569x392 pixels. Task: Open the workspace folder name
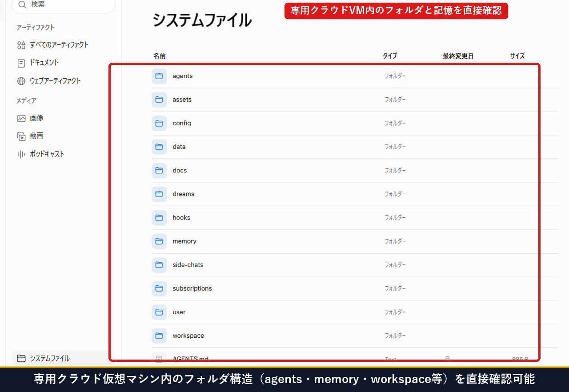coord(188,335)
